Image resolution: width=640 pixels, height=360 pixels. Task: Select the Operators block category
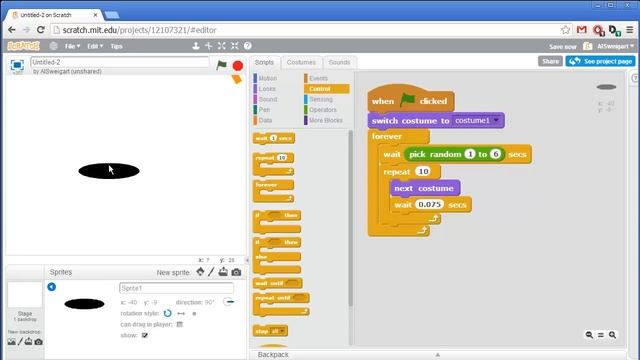coord(322,110)
